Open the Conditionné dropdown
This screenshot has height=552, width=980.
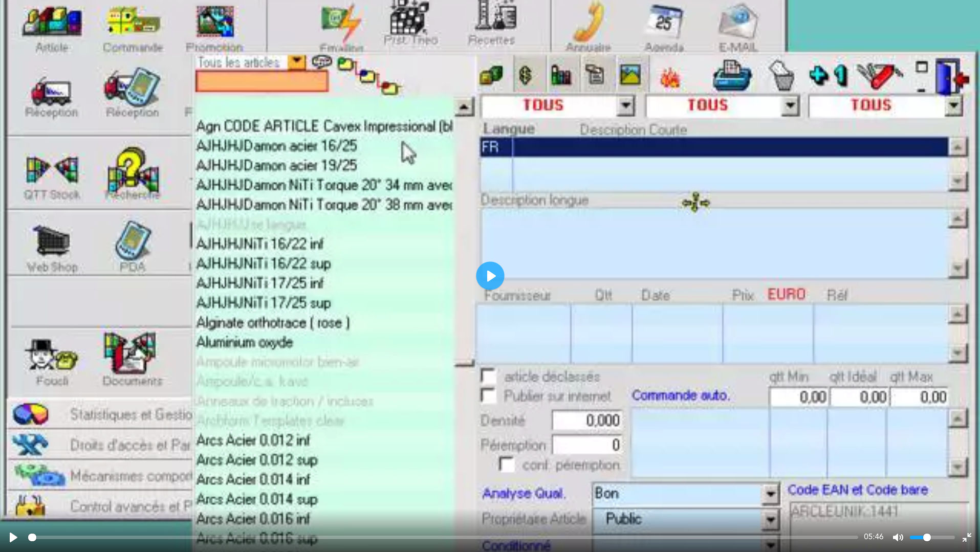click(x=770, y=545)
